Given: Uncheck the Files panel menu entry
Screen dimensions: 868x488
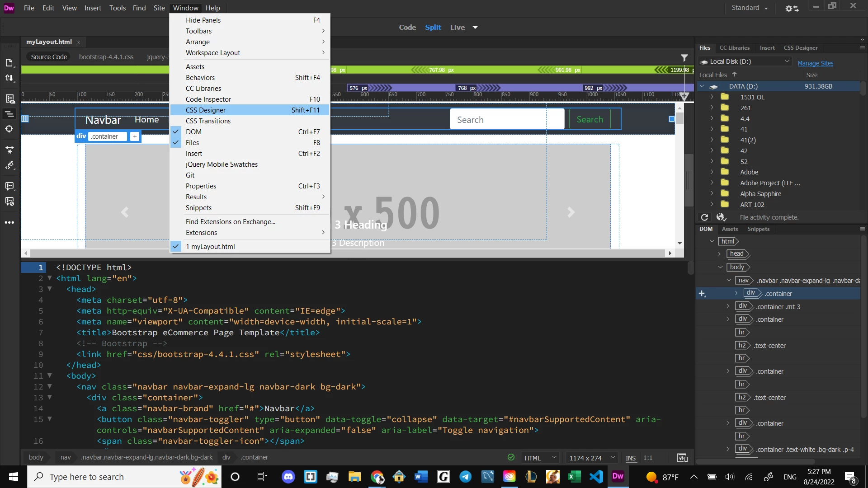Looking at the screenshot, I should click(192, 143).
